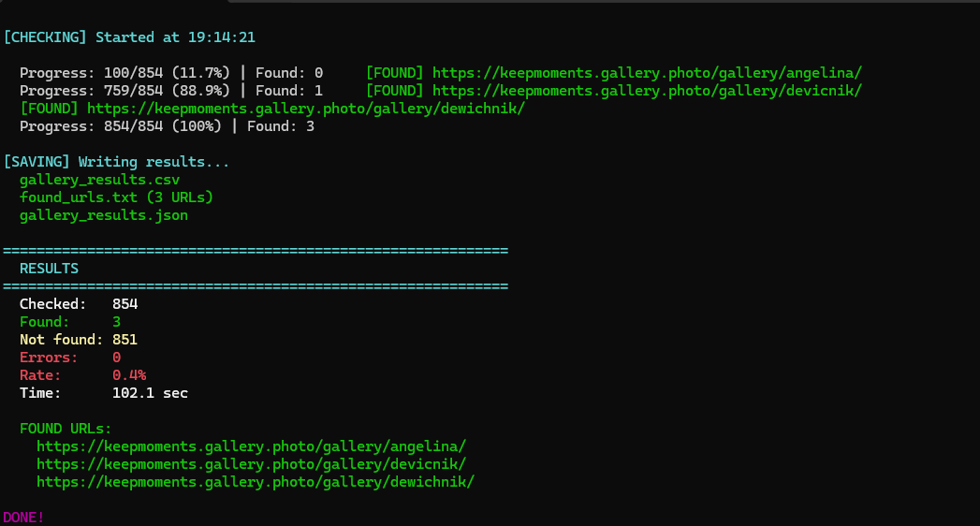
Task: Open the devicnik URL beside Progress 759/854
Action: 647,91
